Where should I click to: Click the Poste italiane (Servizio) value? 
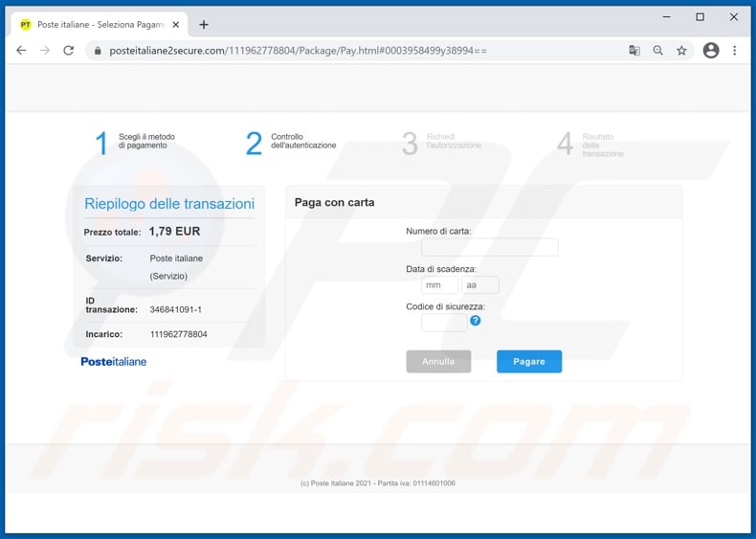pyautogui.click(x=176, y=267)
